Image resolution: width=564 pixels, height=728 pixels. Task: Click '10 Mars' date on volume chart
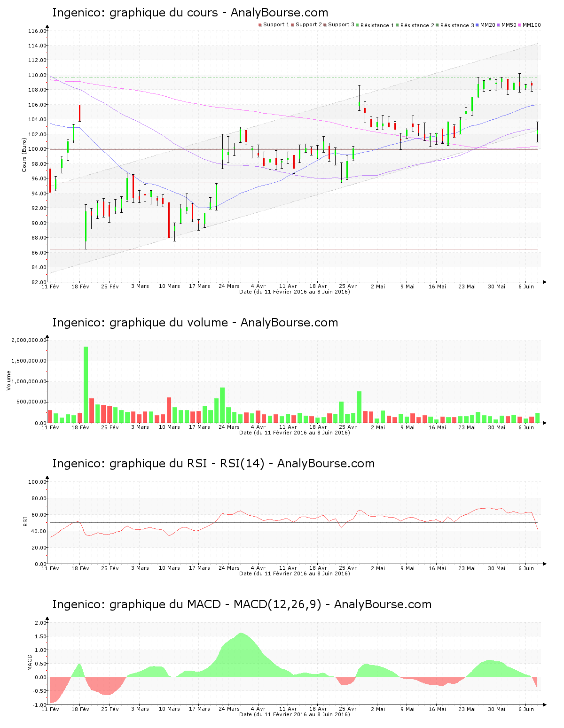click(x=169, y=427)
